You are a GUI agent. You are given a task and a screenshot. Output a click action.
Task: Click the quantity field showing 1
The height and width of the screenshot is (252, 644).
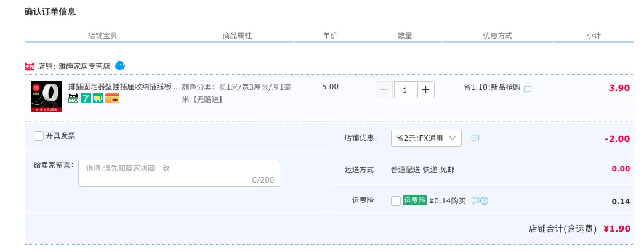[405, 90]
